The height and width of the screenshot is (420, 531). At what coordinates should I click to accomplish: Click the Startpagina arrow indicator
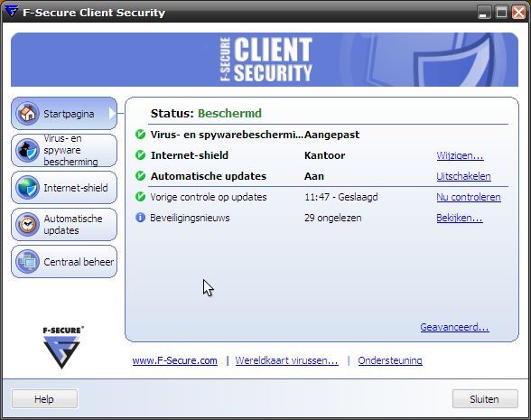pos(112,114)
